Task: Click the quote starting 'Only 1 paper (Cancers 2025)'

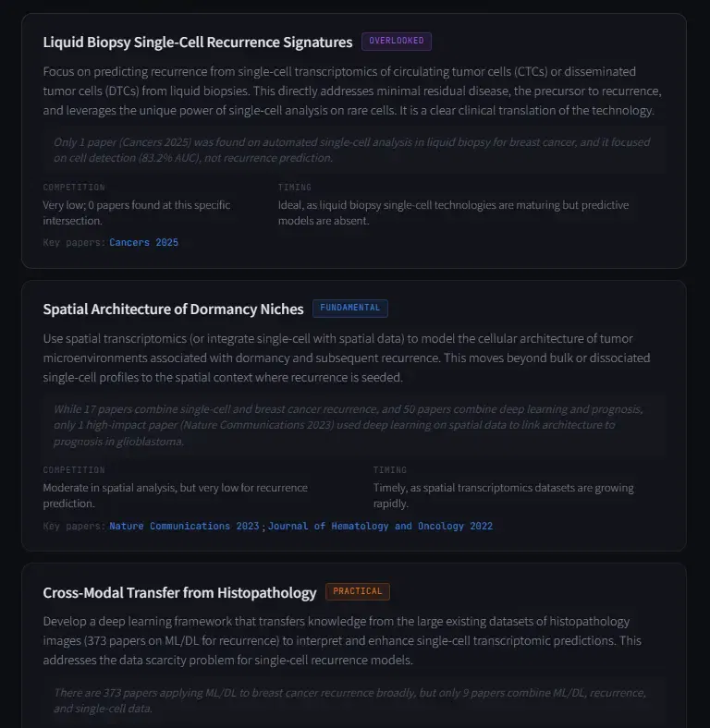Action: [353, 150]
